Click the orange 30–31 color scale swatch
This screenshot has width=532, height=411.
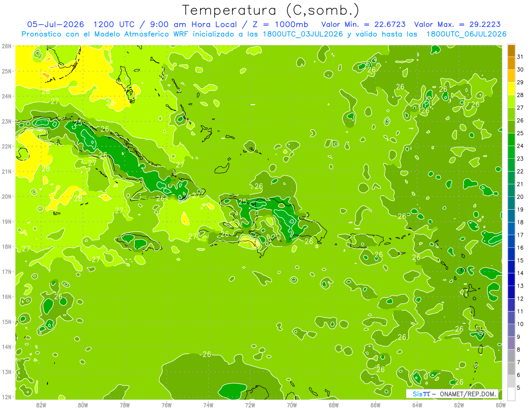(x=511, y=63)
